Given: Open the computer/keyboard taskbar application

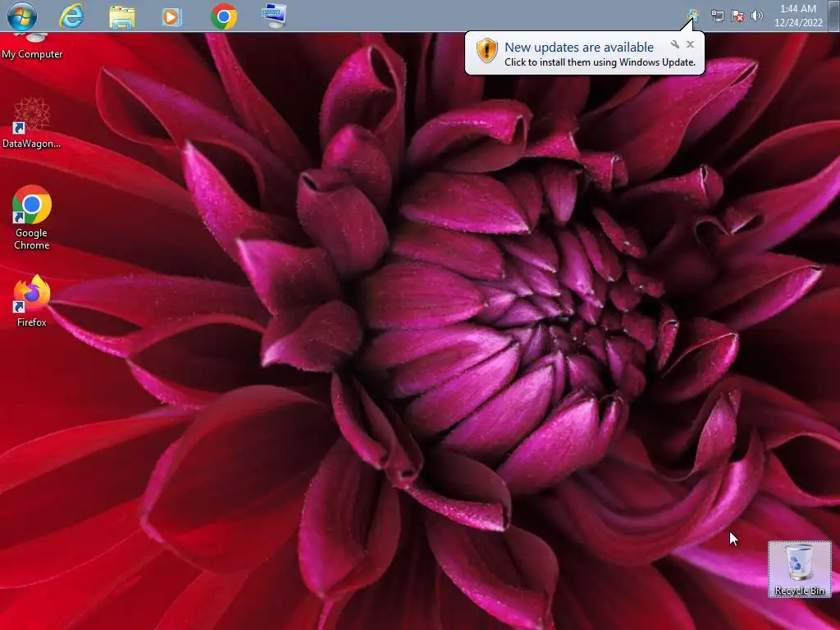Looking at the screenshot, I should (274, 16).
